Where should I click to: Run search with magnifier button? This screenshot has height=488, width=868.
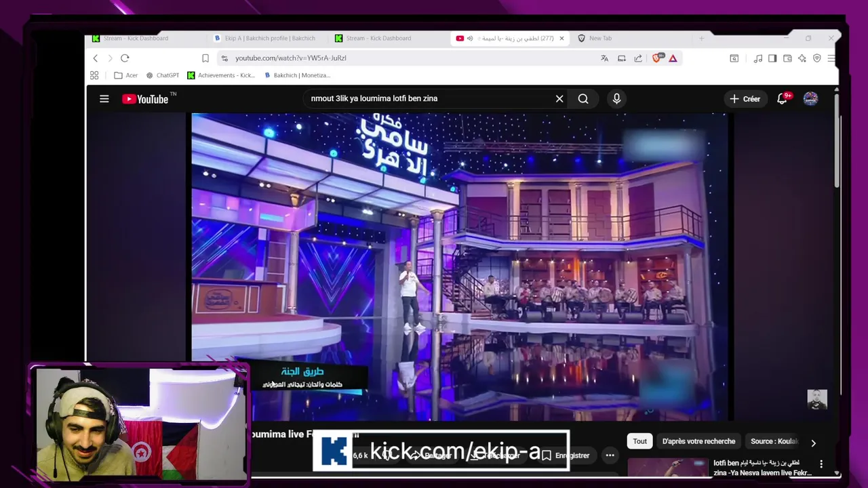click(x=583, y=99)
